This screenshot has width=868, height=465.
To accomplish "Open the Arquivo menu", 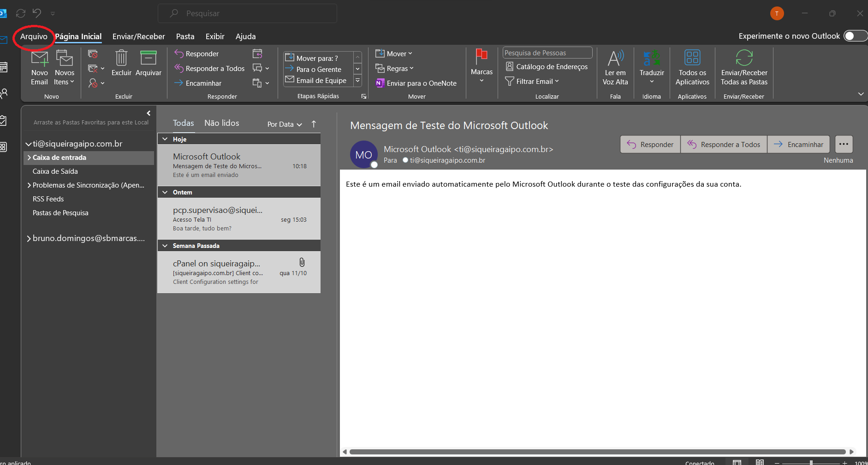I will coord(34,36).
